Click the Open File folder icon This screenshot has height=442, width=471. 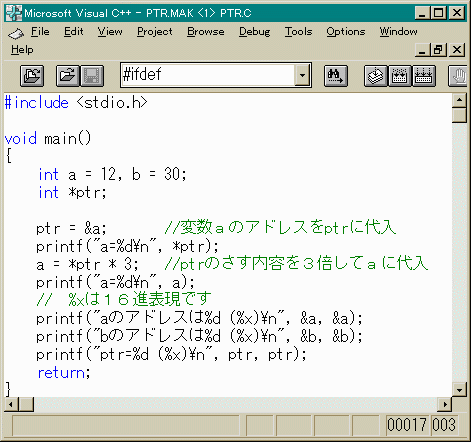click(68, 76)
